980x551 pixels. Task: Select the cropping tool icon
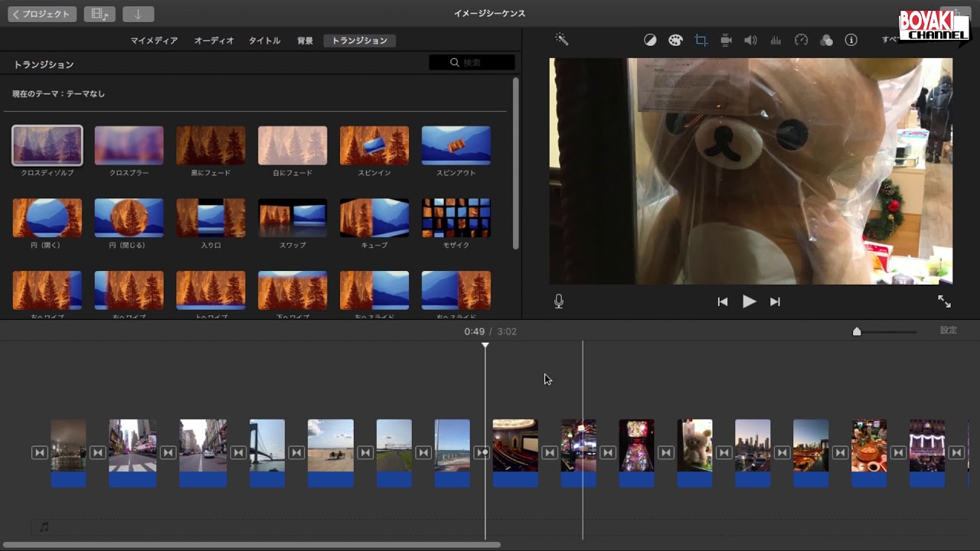[701, 41]
